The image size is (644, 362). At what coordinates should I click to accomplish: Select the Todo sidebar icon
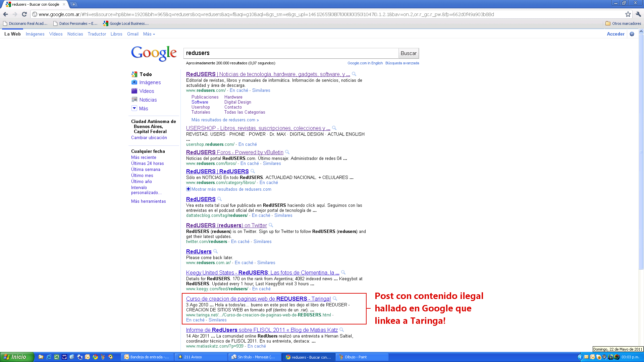pyautogui.click(x=134, y=74)
